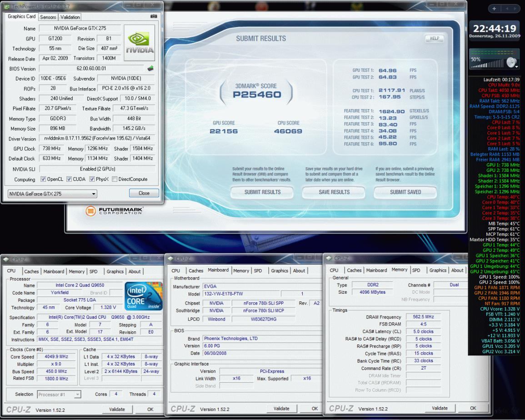The height and width of the screenshot is (420, 525).
Task: Switch to the Validation tab in GPU-Z
Action: pos(70,17)
